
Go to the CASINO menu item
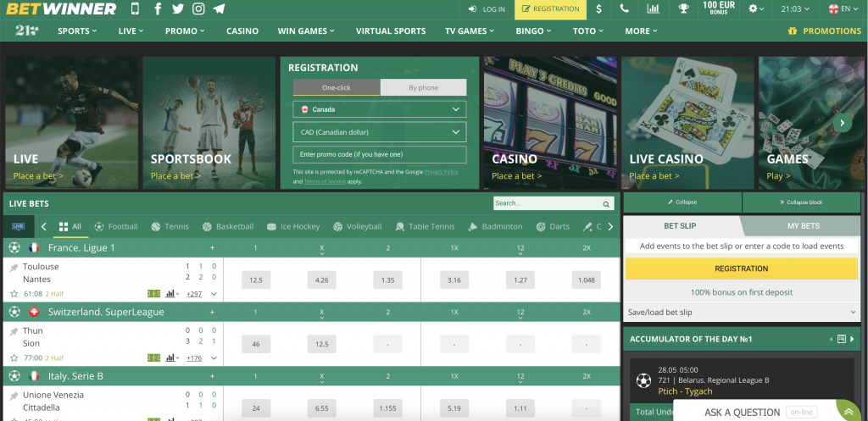coord(242,31)
